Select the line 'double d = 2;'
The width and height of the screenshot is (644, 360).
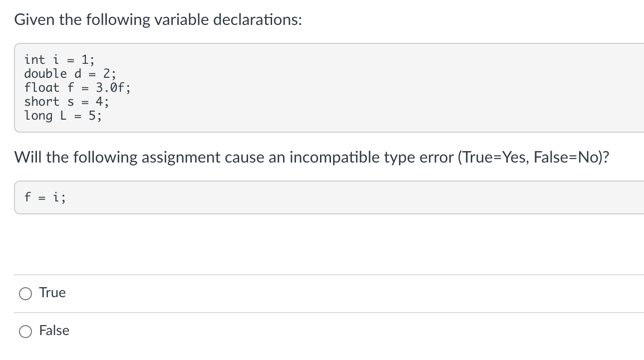coord(70,73)
